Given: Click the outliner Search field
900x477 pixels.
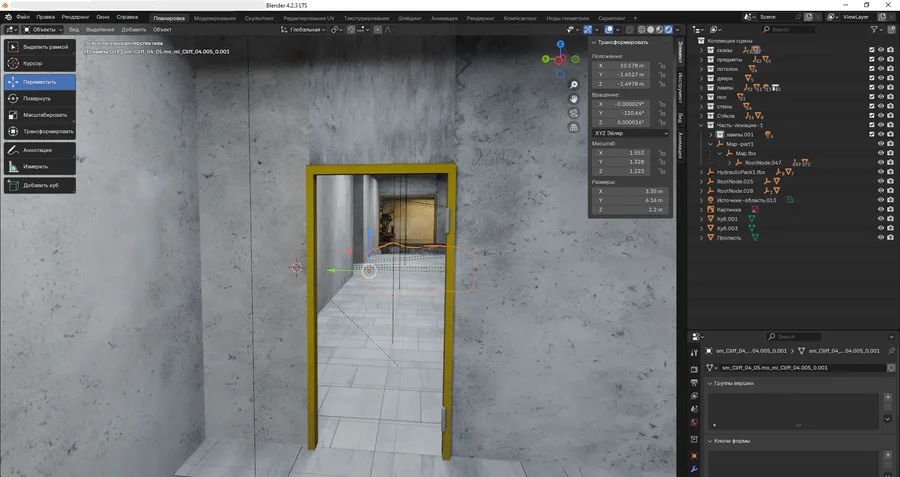Looking at the screenshot, I should pyautogui.click(x=790, y=29).
